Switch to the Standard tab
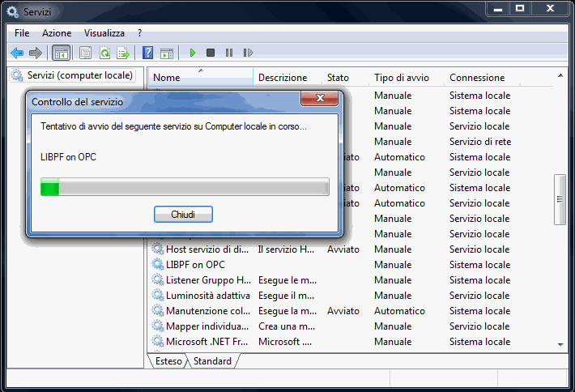 click(x=212, y=361)
